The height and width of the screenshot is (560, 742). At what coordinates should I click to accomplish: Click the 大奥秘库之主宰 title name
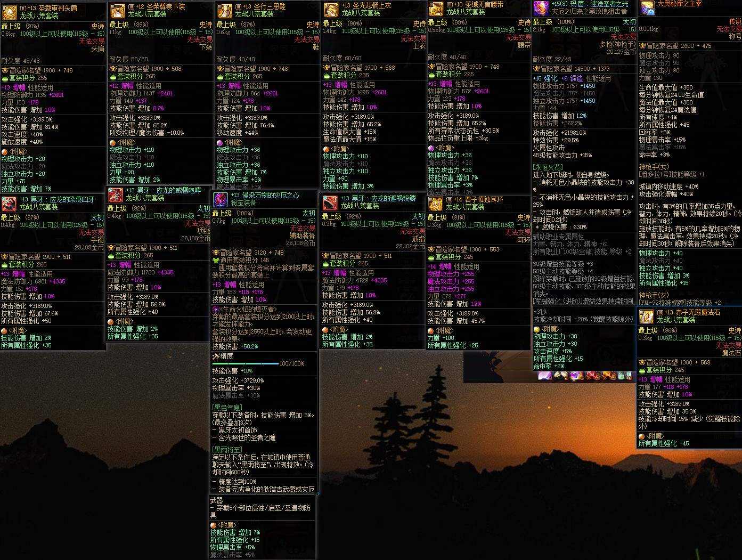[679, 4]
